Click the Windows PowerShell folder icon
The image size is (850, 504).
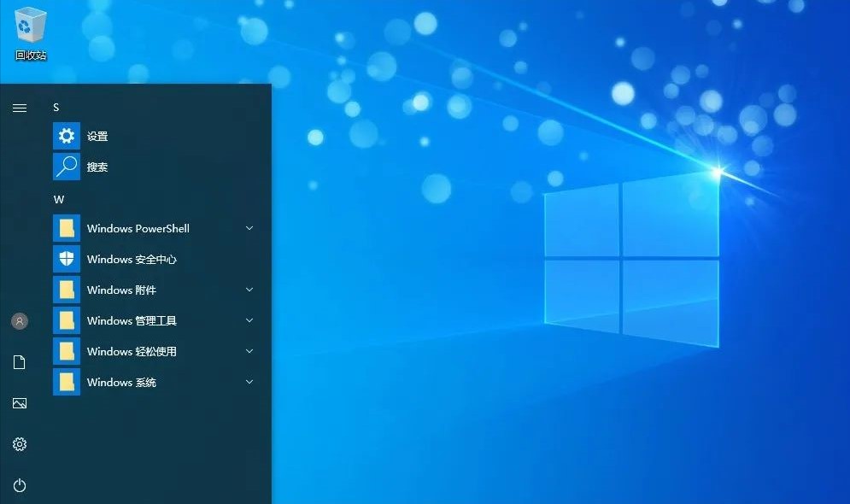point(66,228)
